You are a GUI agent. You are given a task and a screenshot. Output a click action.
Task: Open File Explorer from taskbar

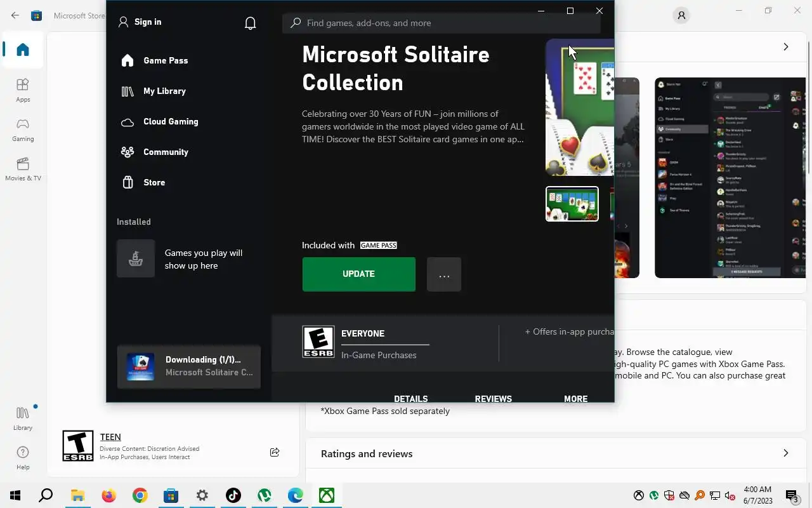point(77,495)
